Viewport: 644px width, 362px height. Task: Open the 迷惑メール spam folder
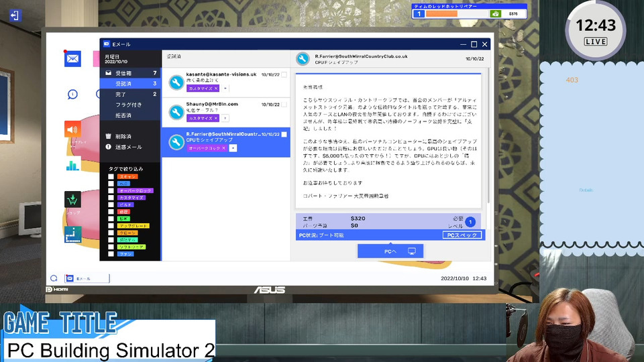pos(130,147)
